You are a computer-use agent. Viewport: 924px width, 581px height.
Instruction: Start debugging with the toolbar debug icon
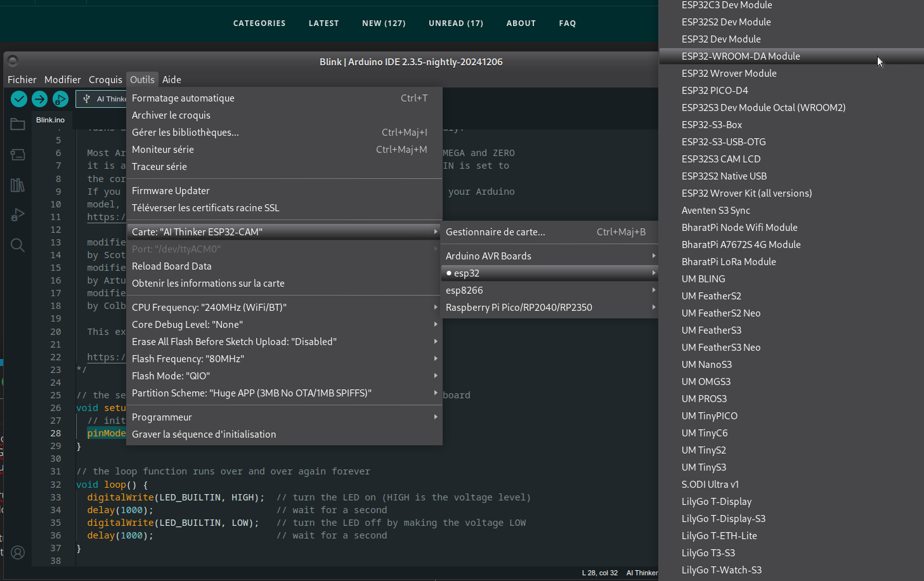pyautogui.click(x=60, y=99)
